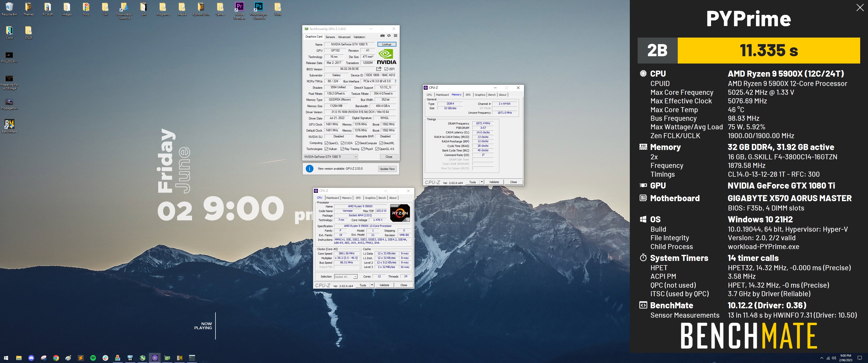Viewport: 868px width, 363px height.
Task: Toggle the DirectCompute checkbox
Action: tap(357, 143)
